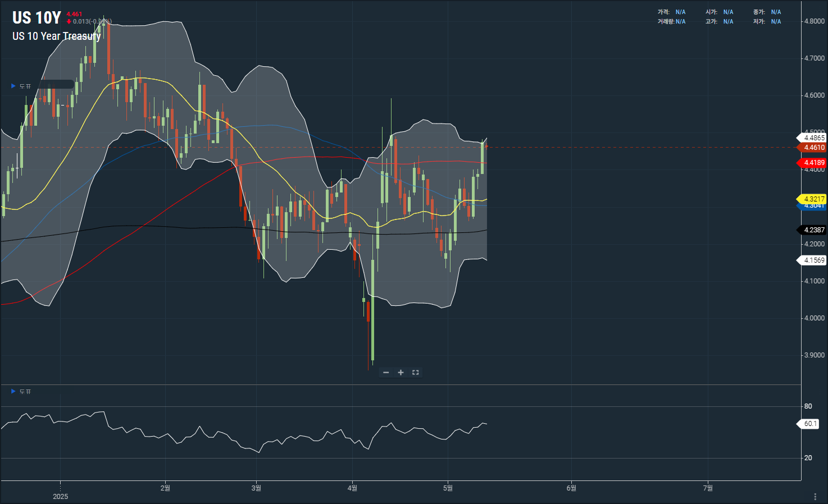The width and height of the screenshot is (828, 504).
Task: Click the 거래량 N/A field in the header
Action: pyautogui.click(x=672, y=22)
